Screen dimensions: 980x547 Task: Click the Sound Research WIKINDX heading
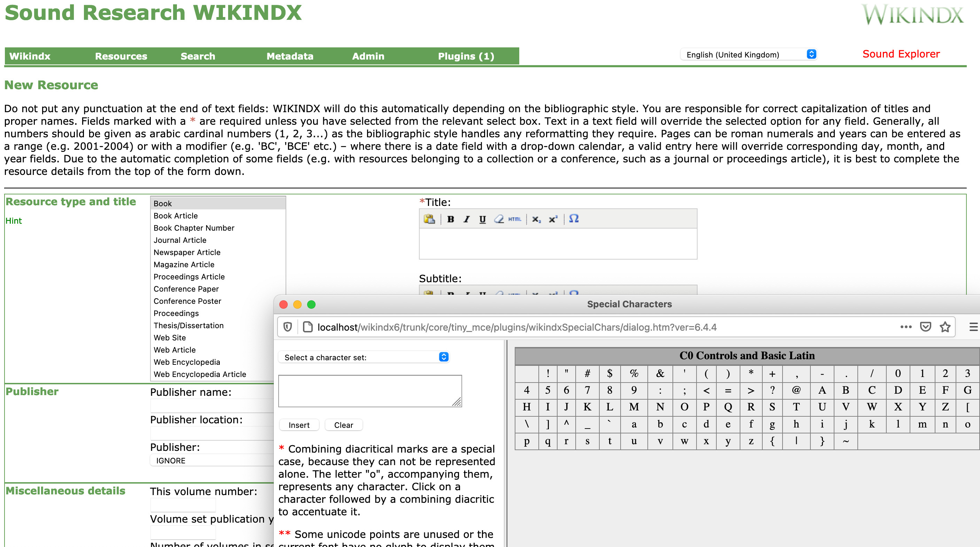[x=153, y=13]
